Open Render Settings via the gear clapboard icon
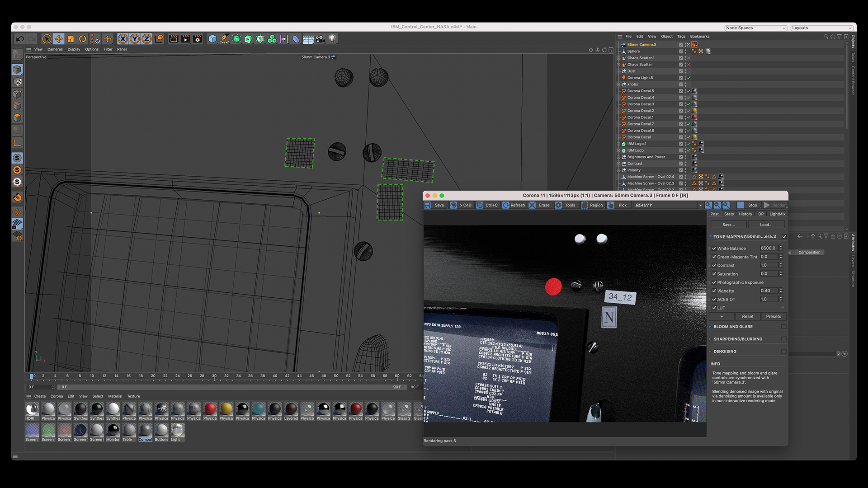Viewport: 868px width, 488px height. pyautogui.click(x=198, y=39)
